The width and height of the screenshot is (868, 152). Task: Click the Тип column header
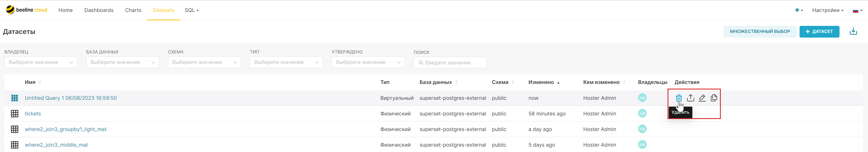[x=385, y=82]
